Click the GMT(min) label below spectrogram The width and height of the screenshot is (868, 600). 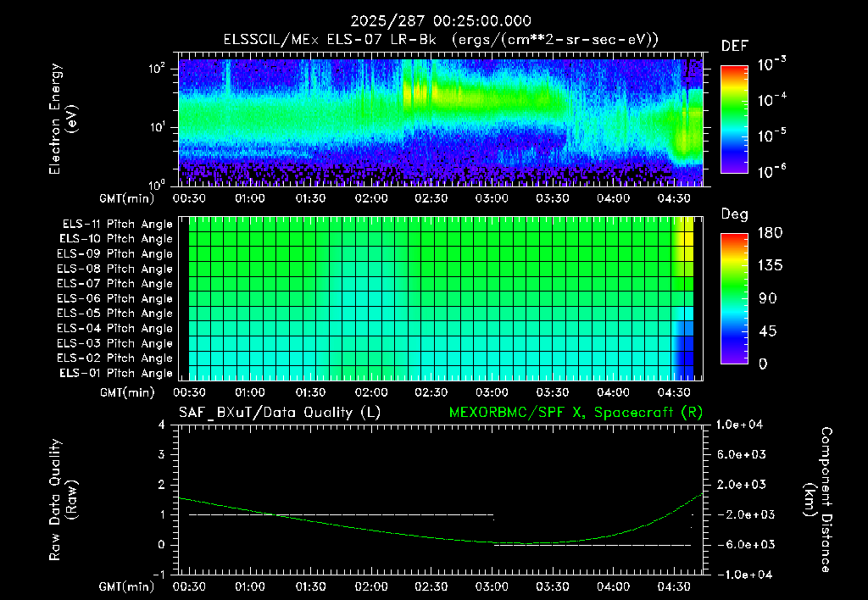click(127, 198)
